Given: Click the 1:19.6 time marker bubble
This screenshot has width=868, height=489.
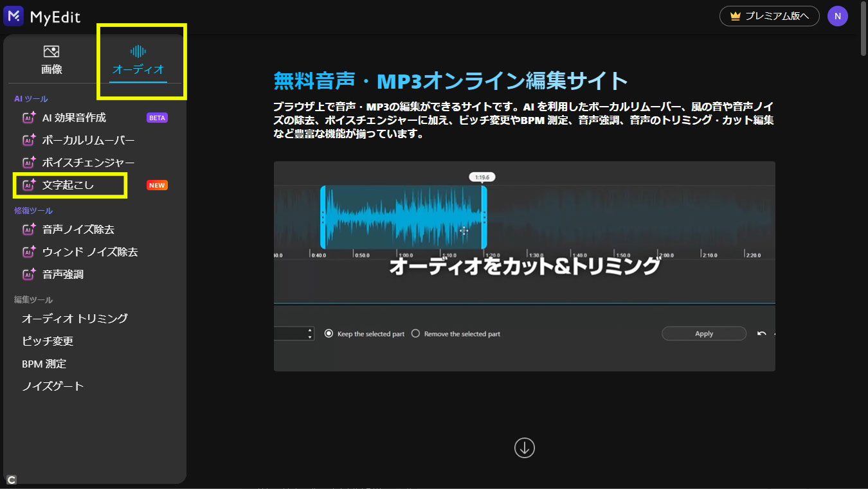Looking at the screenshot, I should (x=482, y=177).
